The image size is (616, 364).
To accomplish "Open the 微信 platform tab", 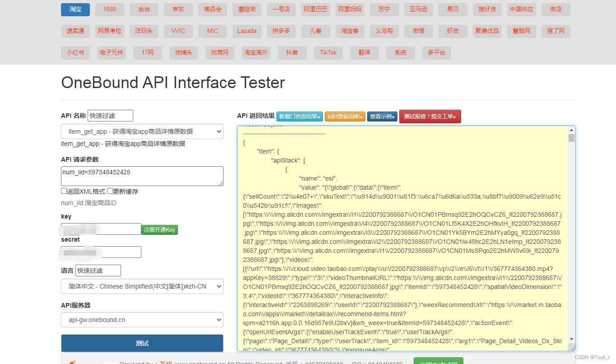I will 419,31.
